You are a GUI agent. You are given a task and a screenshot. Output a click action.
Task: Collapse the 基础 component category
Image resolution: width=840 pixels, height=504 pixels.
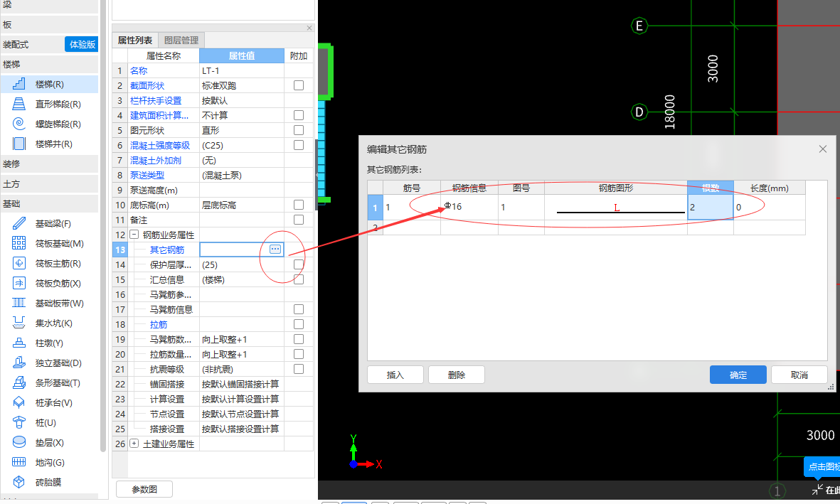[49, 203]
